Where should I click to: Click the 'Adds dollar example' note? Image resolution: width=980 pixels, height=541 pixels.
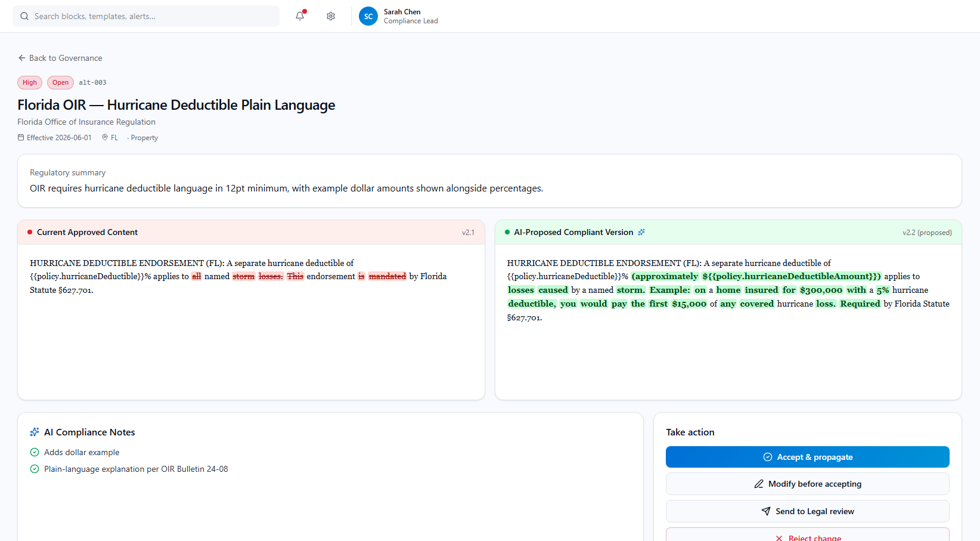coord(82,452)
